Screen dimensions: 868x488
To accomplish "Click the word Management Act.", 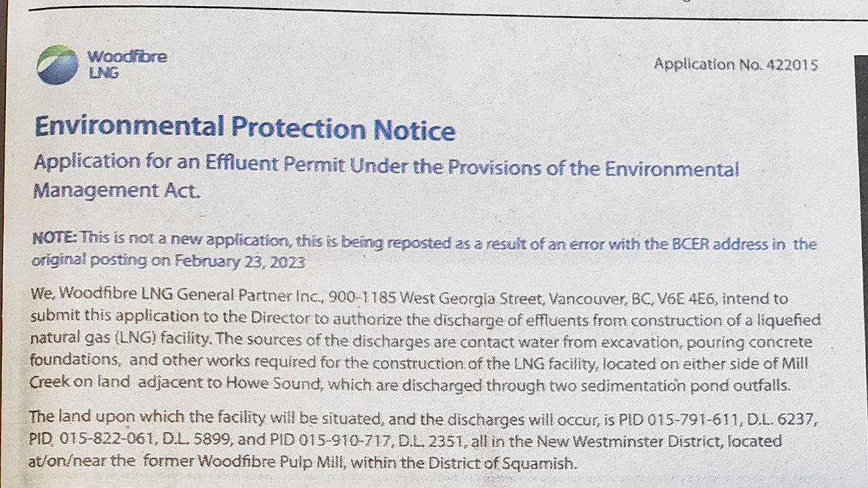I will pos(117,190).
